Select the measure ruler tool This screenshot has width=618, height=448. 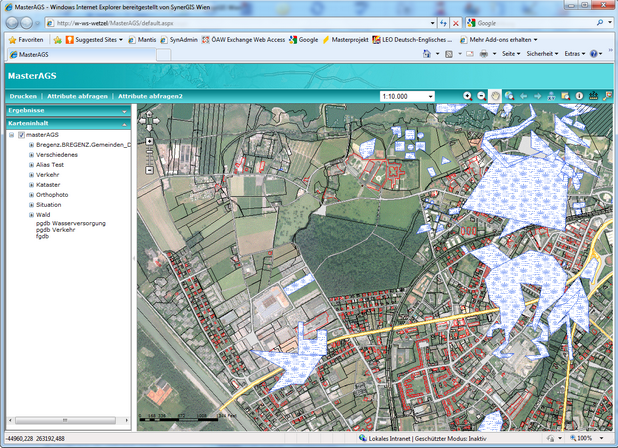coord(594,96)
